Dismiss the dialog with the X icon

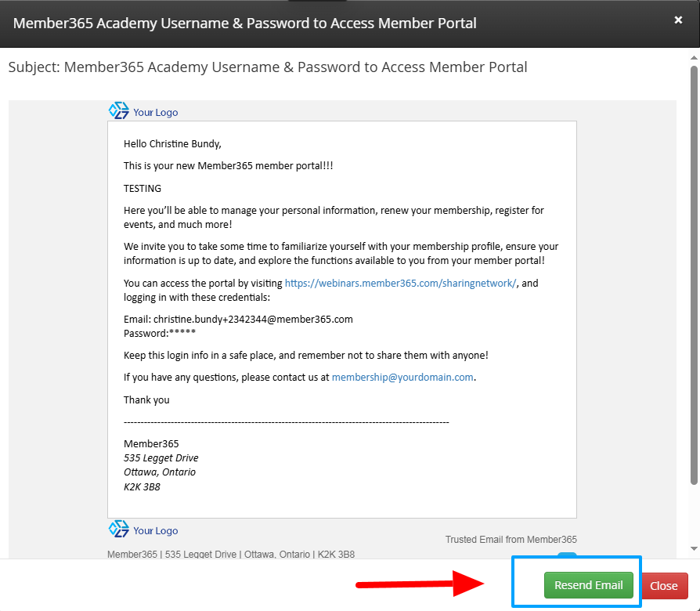[678, 20]
